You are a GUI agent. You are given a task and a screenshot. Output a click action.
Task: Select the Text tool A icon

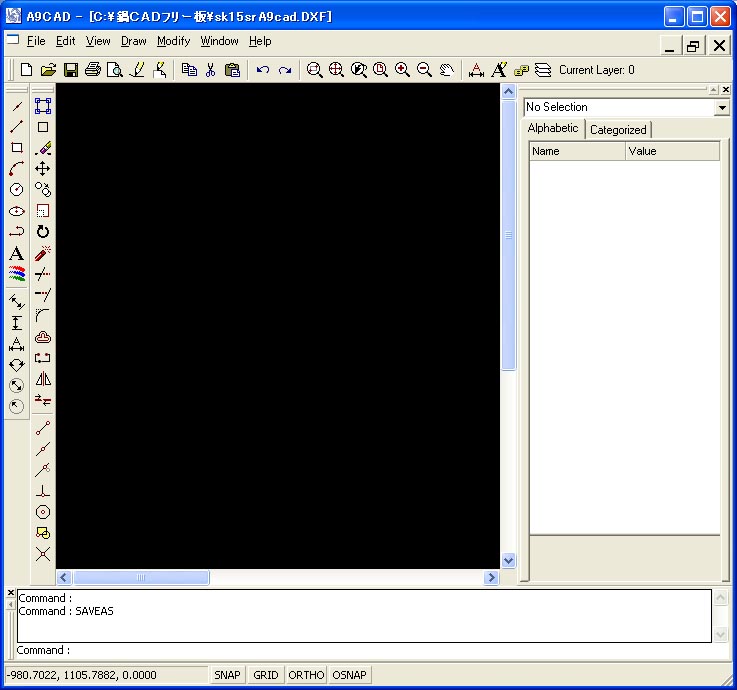(x=16, y=253)
